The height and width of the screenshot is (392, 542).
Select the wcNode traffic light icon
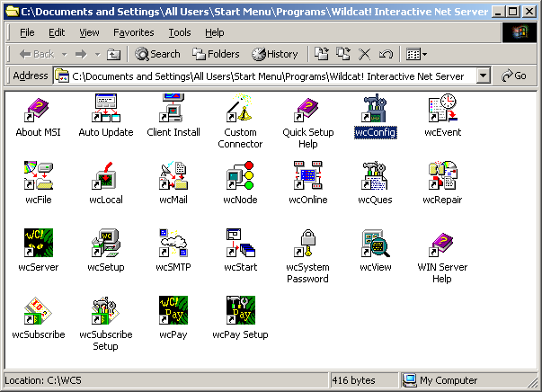point(240,175)
